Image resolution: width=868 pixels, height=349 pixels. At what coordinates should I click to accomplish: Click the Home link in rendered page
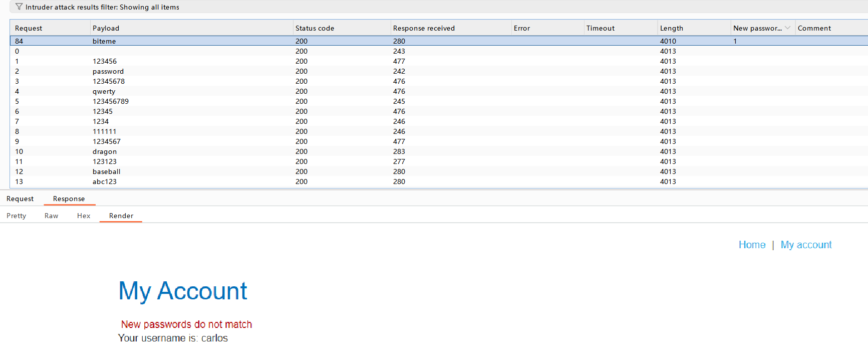click(752, 245)
